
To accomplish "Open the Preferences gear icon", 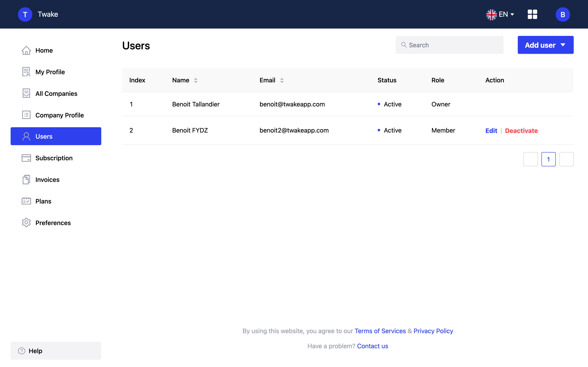I will click(x=26, y=223).
